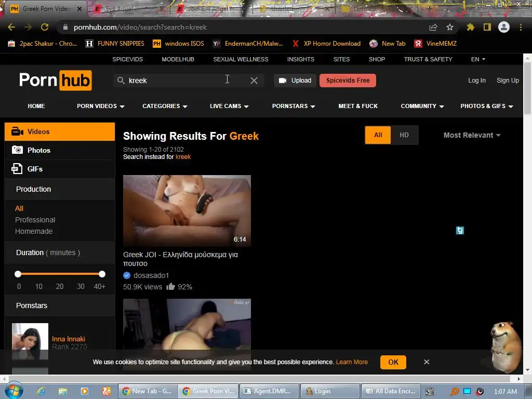The image size is (532, 399).
Task: Click the Spicevids Free button
Action: point(348,81)
